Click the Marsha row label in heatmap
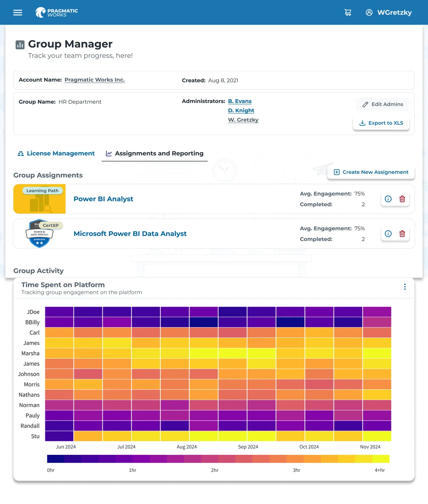The height and width of the screenshot is (504, 428). (30, 353)
